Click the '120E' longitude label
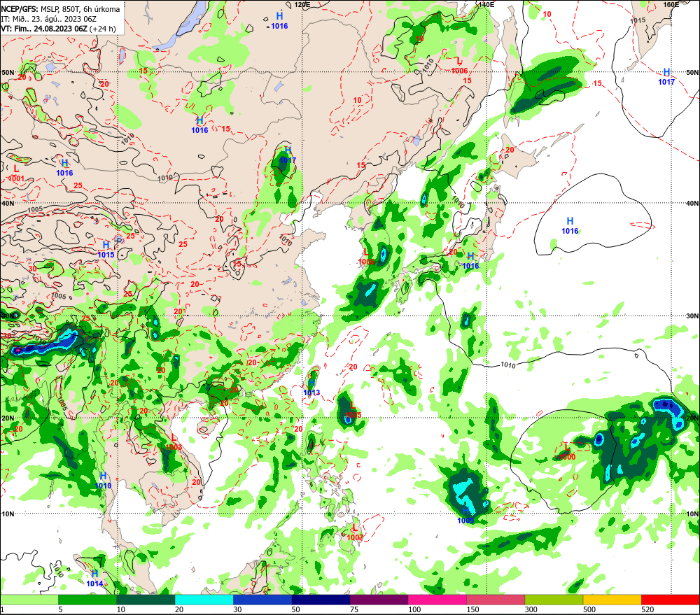Viewport: 700px width, 615px height. pos(302,4)
